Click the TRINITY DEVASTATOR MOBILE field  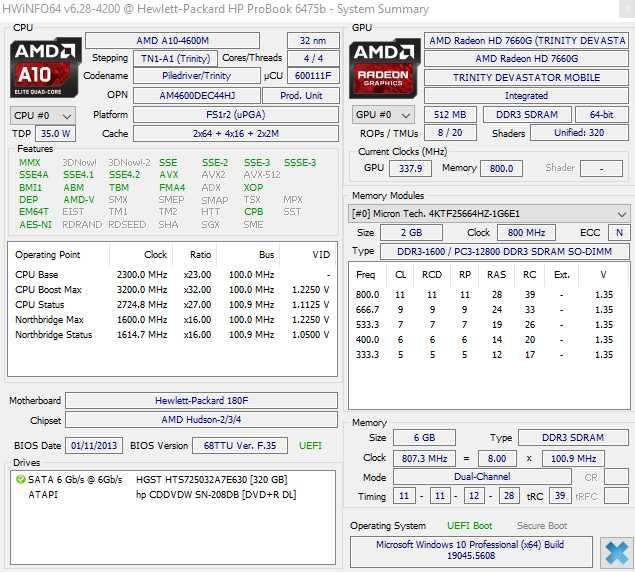526,77
